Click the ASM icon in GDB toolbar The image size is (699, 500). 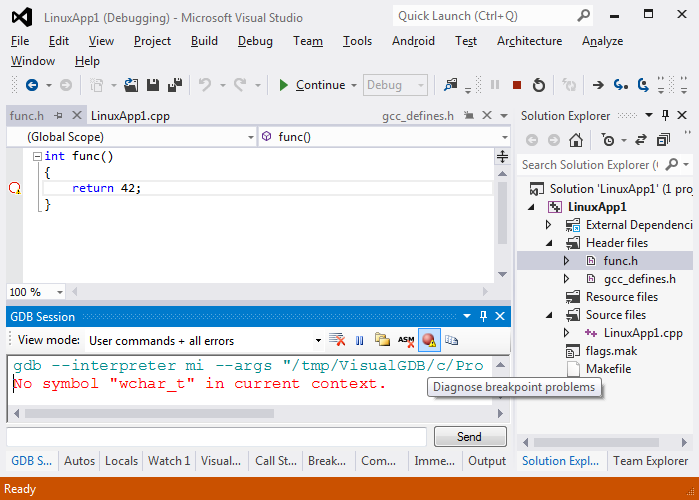pos(406,340)
